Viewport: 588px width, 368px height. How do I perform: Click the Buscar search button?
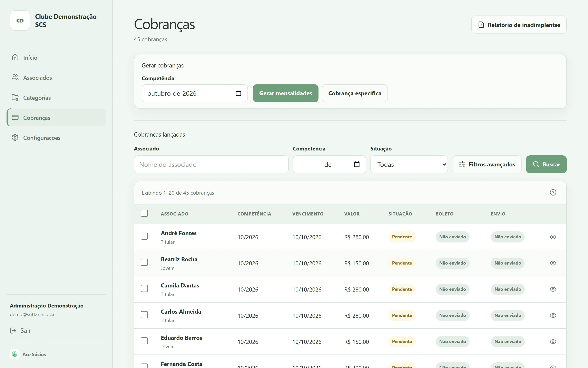(x=546, y=164)
